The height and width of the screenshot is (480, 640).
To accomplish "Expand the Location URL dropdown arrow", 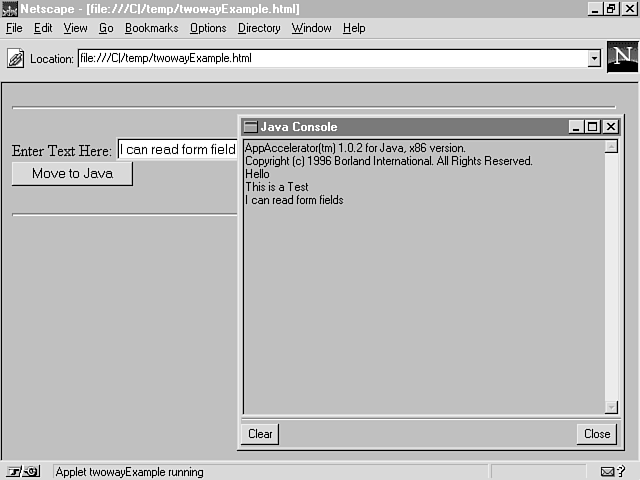I will [594, 58].
